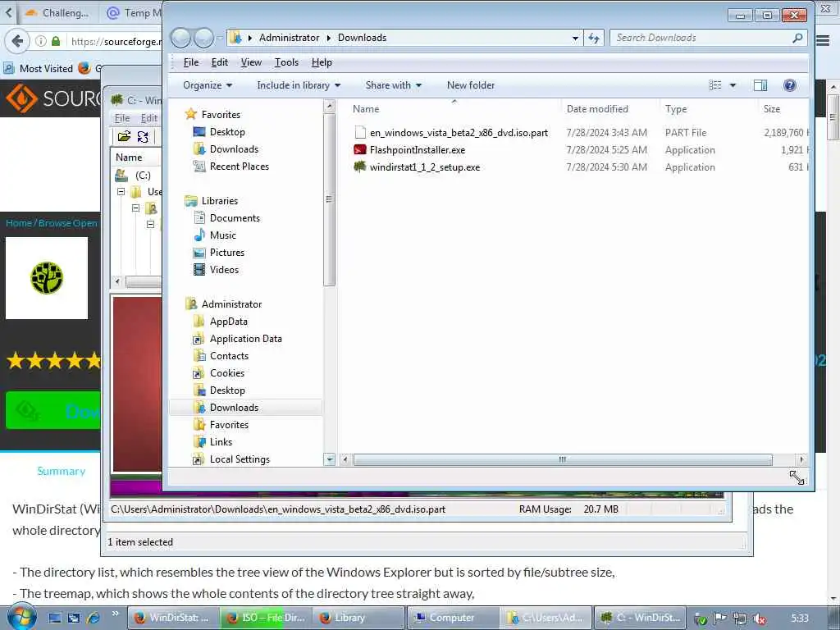Click the Downloads breadcrumb in address bar
The width and height of the screenshot is (840, 630).
pos(362,38)
